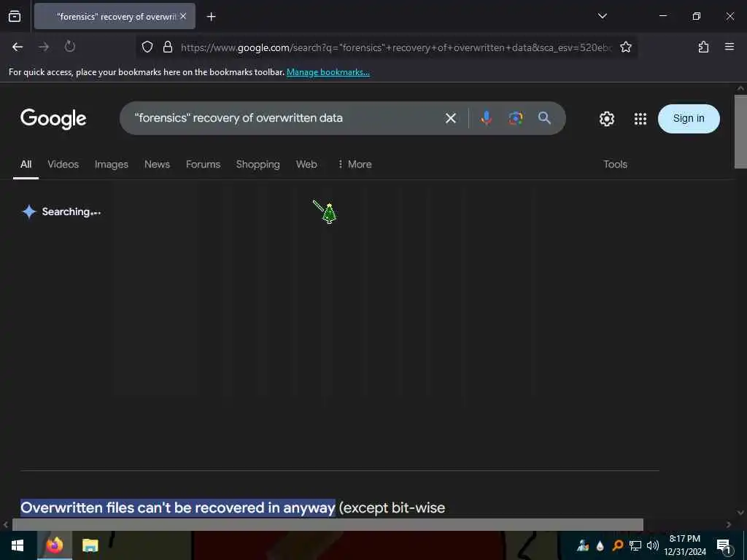Viewport: 747px width, 560px height.
Task: Search by image with Google Lens
Action: click(516, 118)
